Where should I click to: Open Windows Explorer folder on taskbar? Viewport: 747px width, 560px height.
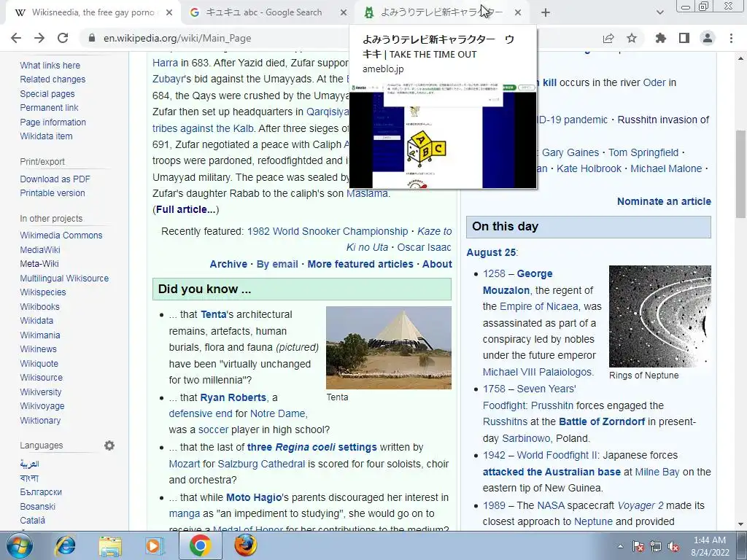pyautogui.click(x=111, y=545)
